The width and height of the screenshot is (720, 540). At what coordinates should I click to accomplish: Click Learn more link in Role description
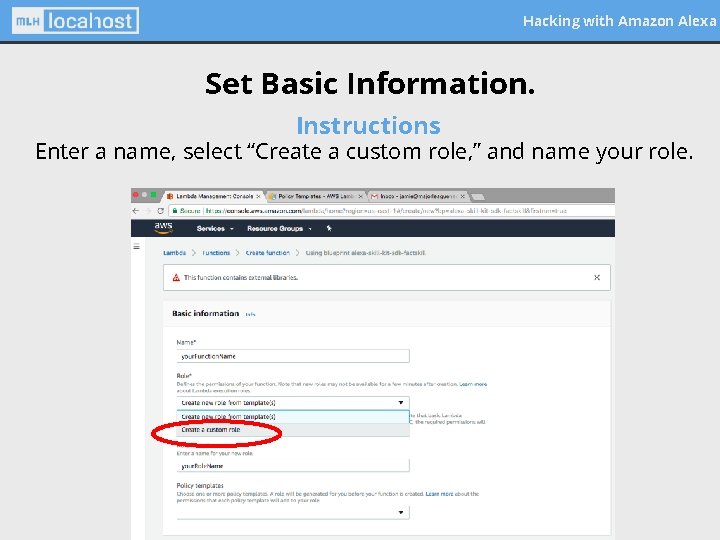473,384
